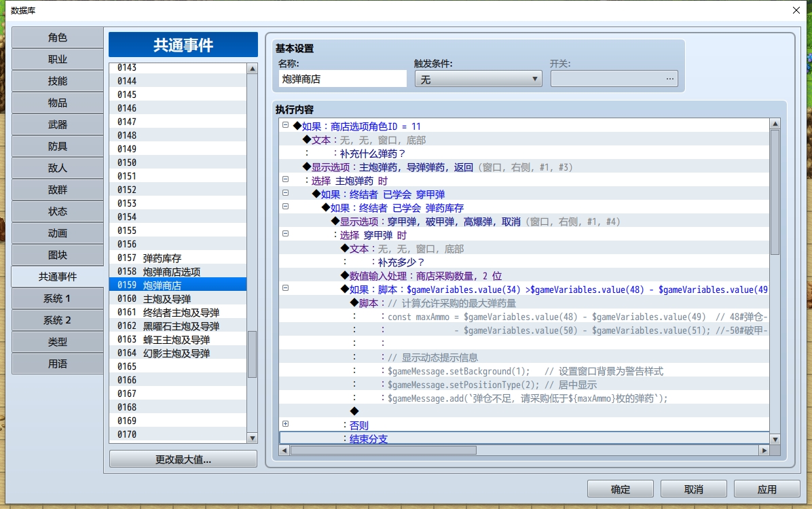Switch to the 用语 tab
Screen dimensions: 812x509
click(x=58, y=364)
